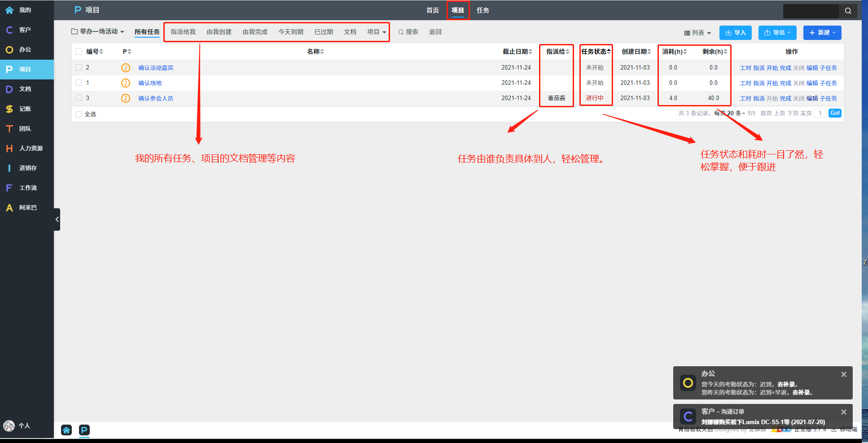Screen dimensions: 868x443
Task: Open the 项目 filter dropdown
Action: click(377, 32)
